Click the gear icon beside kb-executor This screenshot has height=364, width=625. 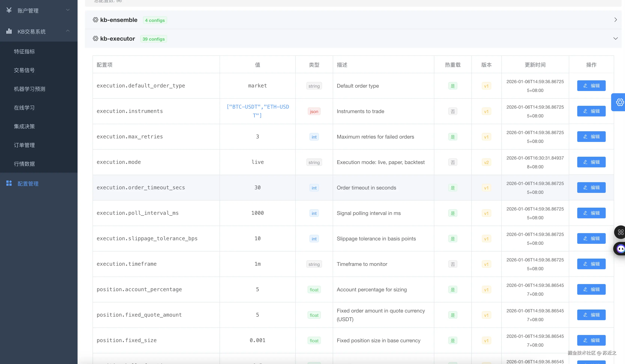point(96,38)
